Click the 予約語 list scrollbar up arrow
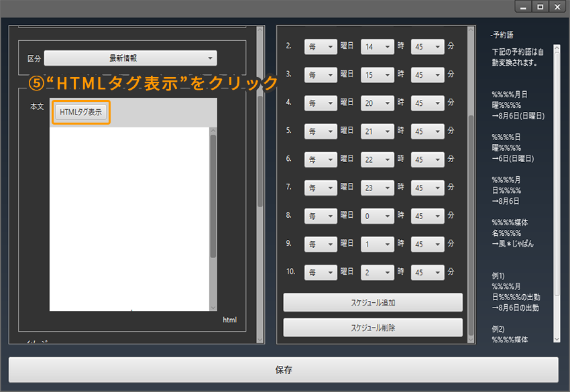The width and height of the screenshot is (570, 392). [x=557, y=47]
